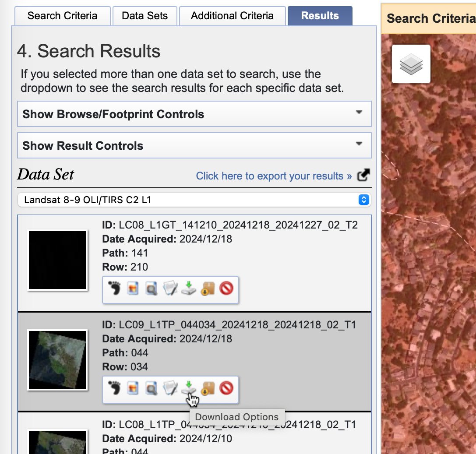476x454 pixels.
Task: Switch to the Search Criteria tab
Action: (63, 16)
